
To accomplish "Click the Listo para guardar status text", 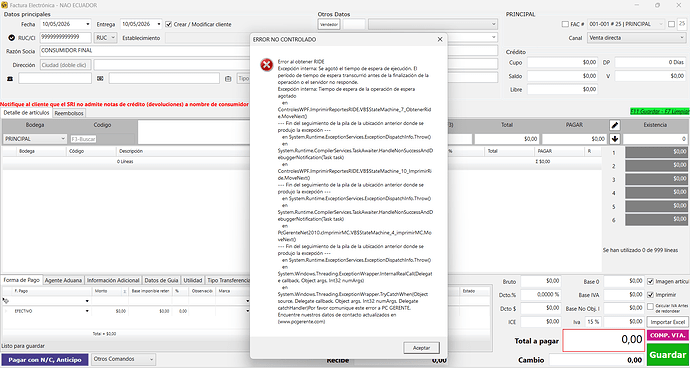I will point(23,346).
